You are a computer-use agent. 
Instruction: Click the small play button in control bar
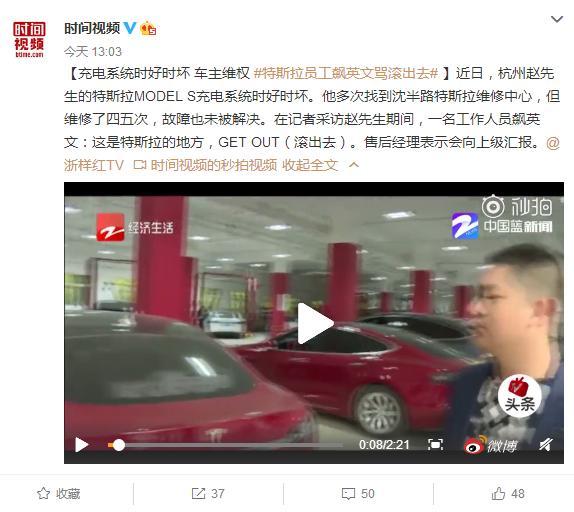pyautogui.click(x=81, y=445)
